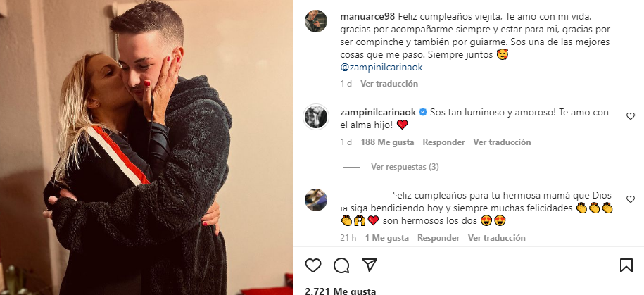The width and height of the screenshot is (644, 295).
Task: Like the post with heart icon
Action: click(313, 265)
